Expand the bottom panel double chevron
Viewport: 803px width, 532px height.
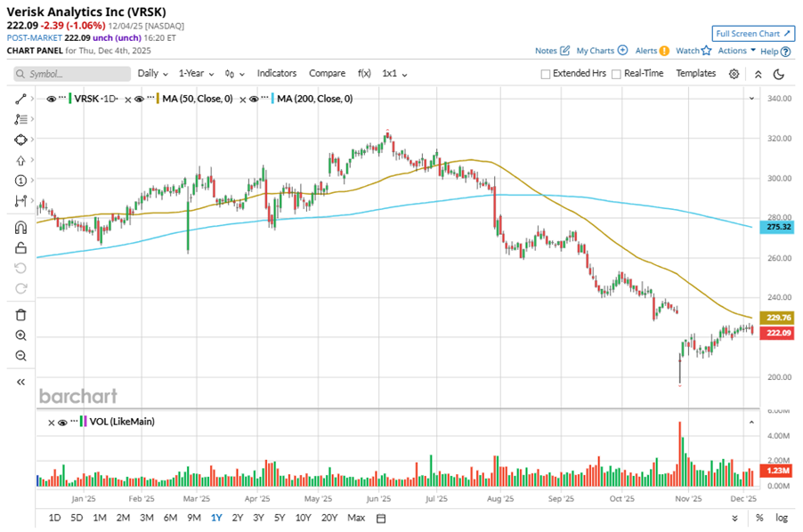click(x=734, y=518)
